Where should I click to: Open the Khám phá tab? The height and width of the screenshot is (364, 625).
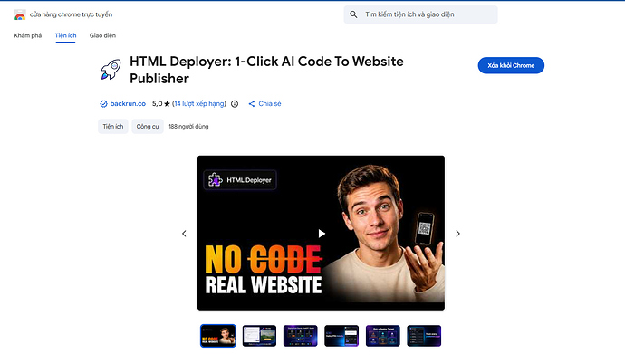click(x=28, y=35)
